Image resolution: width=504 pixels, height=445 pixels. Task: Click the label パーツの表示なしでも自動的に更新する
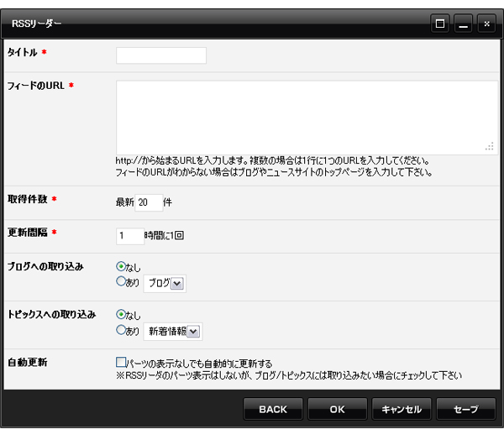pyautogui.click(x=199, y=364)
